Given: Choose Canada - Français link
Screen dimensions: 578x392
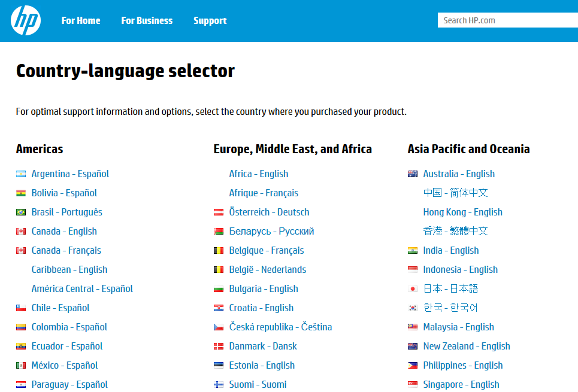Looking at the screenshot, I should click(66, 251).
